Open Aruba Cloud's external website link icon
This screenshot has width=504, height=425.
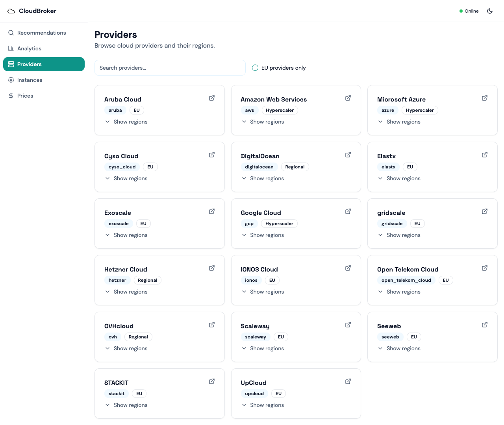click(212, 98)
